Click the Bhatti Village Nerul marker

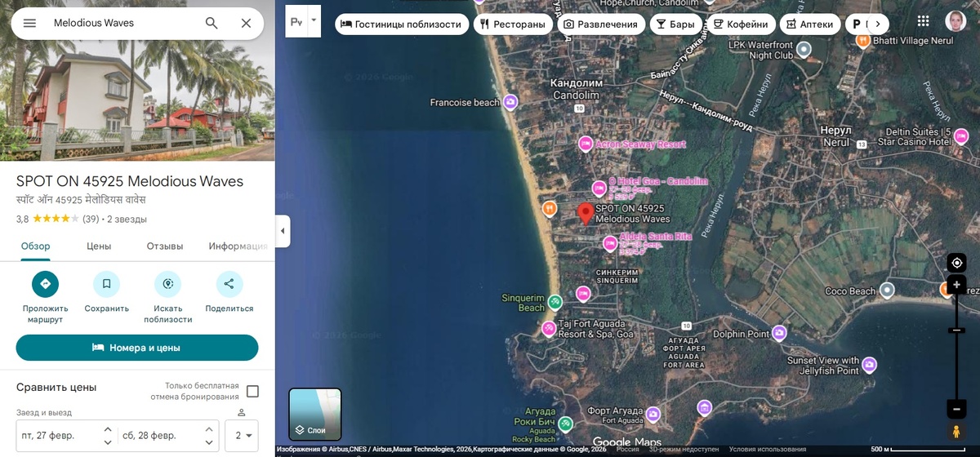tap(862, 40)
